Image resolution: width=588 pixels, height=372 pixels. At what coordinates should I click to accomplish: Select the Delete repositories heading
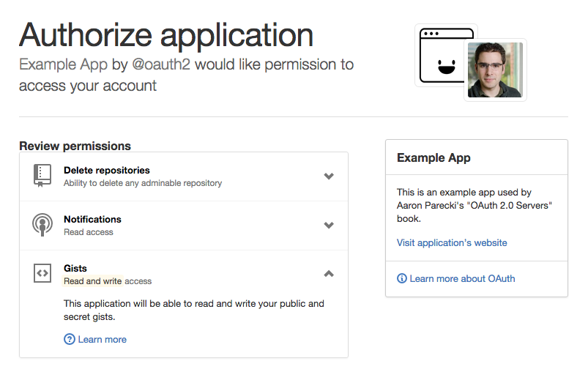[107, 170]
